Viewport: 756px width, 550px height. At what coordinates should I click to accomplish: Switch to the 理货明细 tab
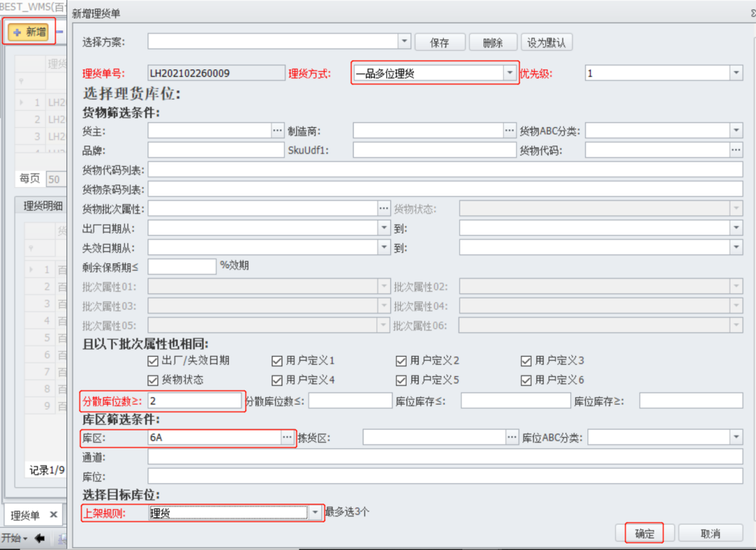click(x=43, y=206)
